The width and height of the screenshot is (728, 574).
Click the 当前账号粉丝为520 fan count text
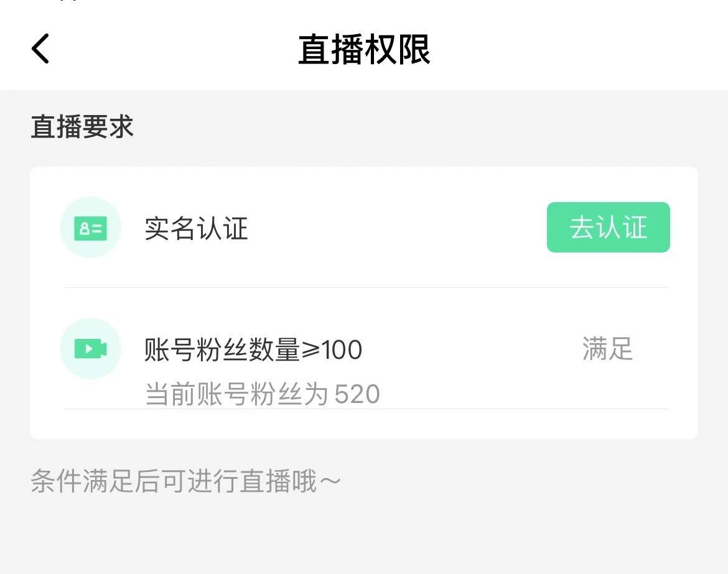261,393
